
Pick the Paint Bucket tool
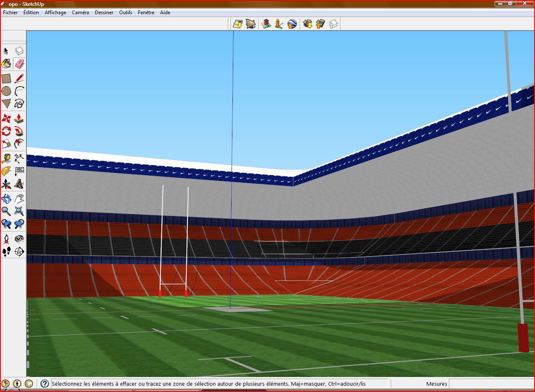(6, 64)
